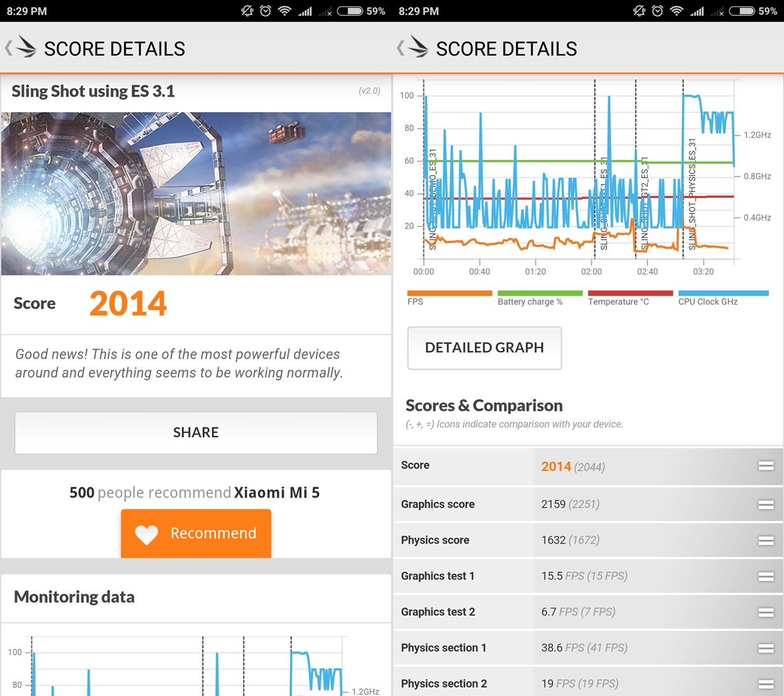
Task: Open the DETAILED GRAPH button
Action: [x=484, y=348]
